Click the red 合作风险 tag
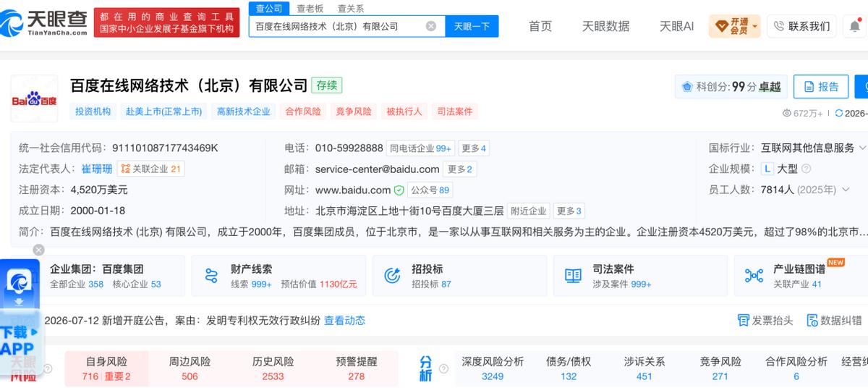868x388 pixels. click(303, 111)
